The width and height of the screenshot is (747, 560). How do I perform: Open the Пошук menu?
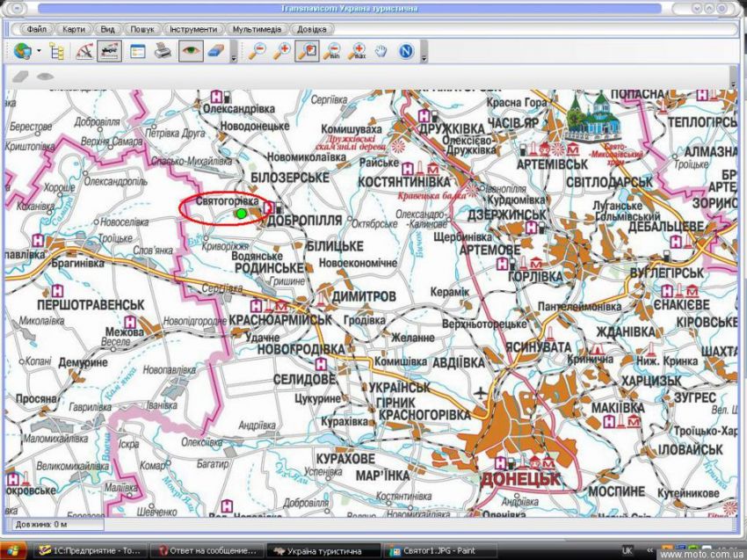(142, 29)
